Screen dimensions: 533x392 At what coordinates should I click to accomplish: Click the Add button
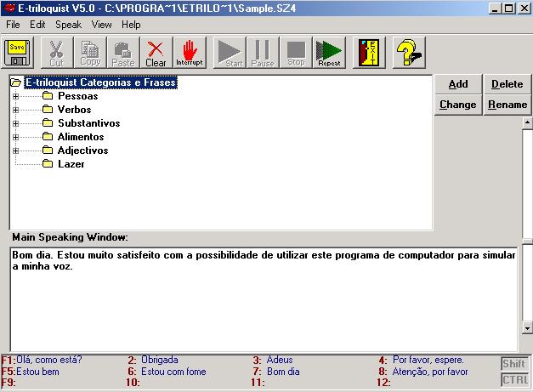point(458,84)
